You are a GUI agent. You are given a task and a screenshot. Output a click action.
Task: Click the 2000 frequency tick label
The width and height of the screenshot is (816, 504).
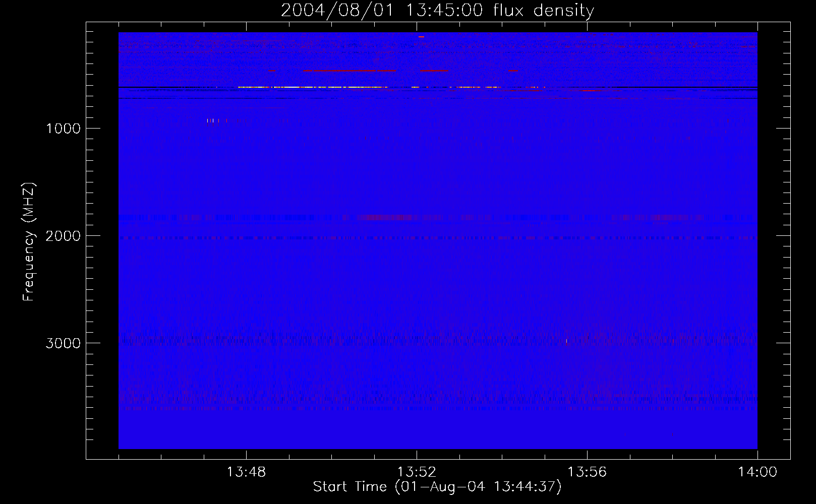click(x=63, y=236)
